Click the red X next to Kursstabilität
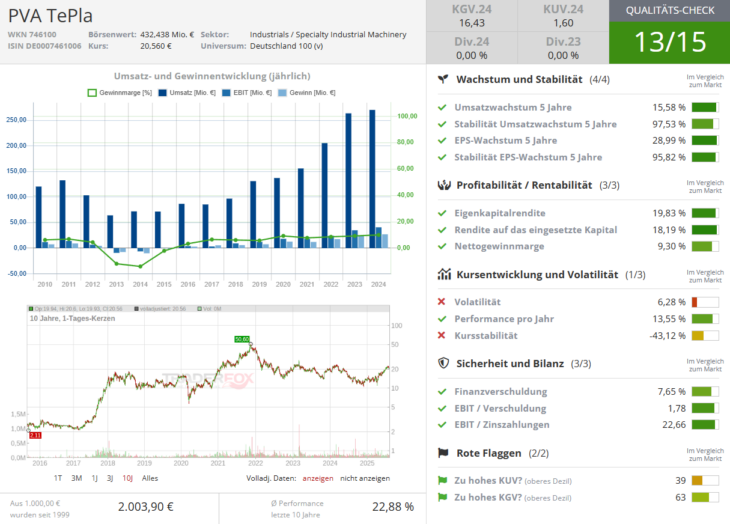 point(441,335)
